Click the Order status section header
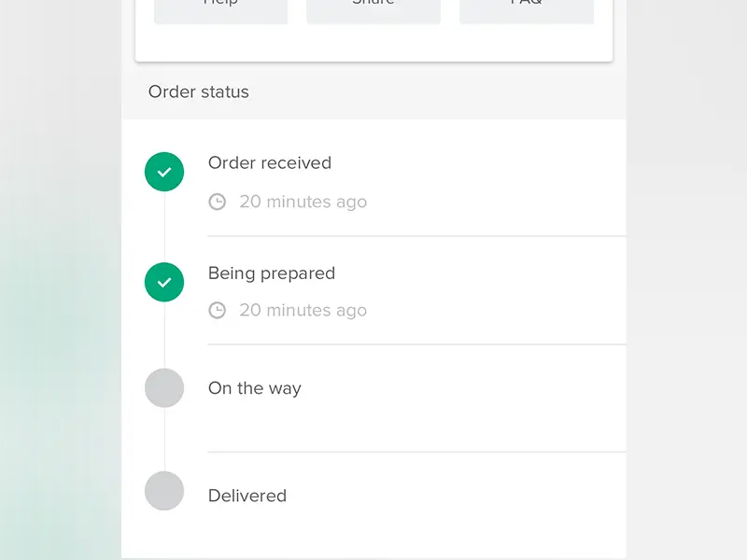This screenshot has width=747, height=560. (x=199, y=91)
